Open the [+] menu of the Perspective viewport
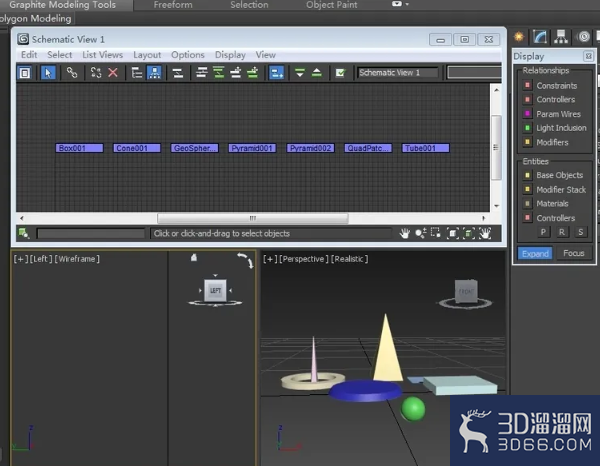 click(x=270, y=259)
